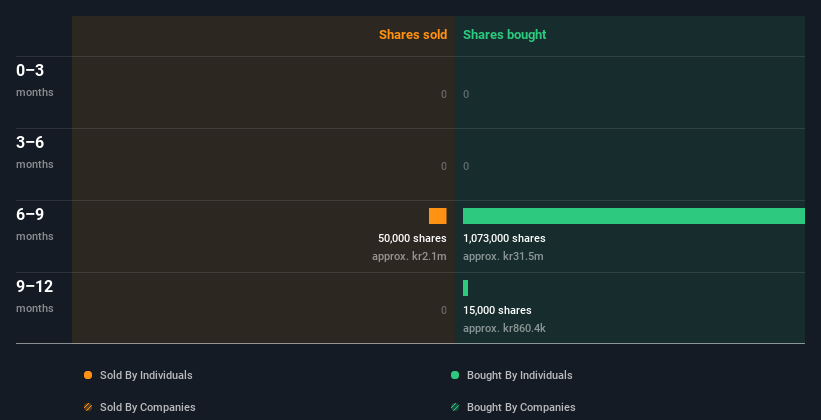Click the approx. kr2.1m sold value
Screen dimensions: 821x420
(x=409, y=257)
